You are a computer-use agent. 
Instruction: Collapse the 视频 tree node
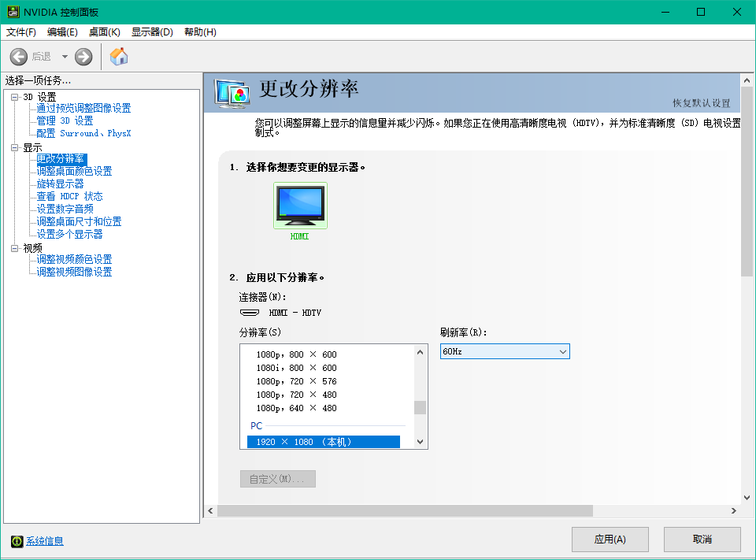[14, 248]
